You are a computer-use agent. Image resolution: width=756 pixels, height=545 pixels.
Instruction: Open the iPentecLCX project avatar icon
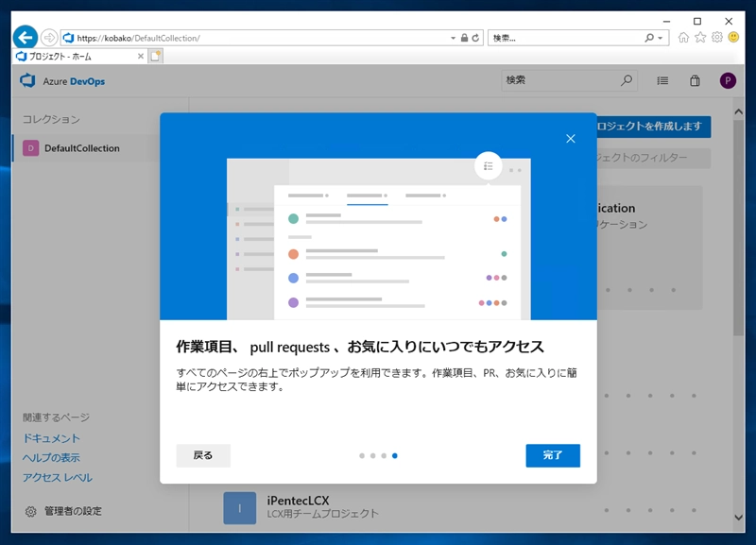[x=240, y=508]
